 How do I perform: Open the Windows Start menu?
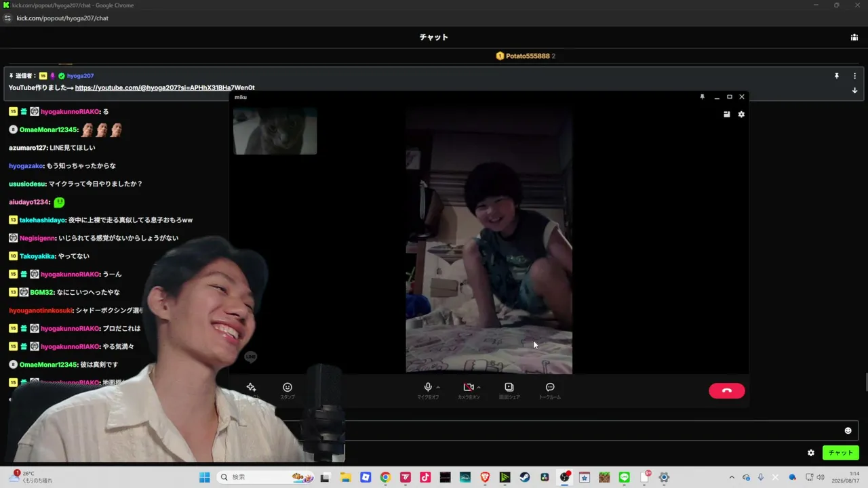tap(204, 477)
